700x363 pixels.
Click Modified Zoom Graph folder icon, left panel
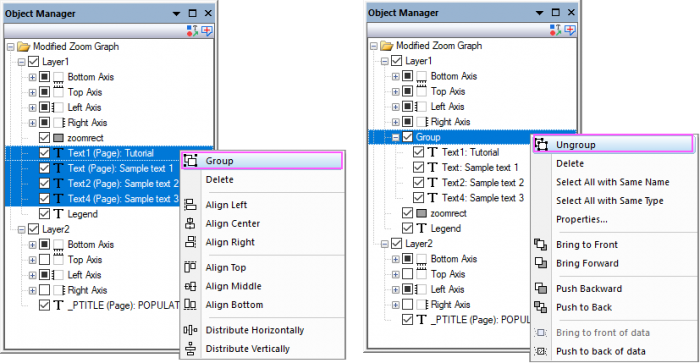point(24,46)
